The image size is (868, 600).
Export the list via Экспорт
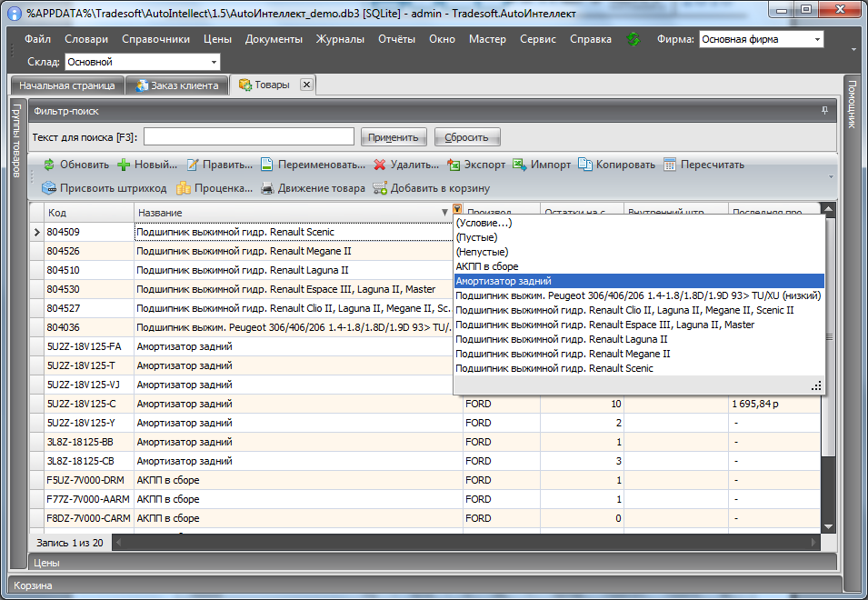click(454, 165)
